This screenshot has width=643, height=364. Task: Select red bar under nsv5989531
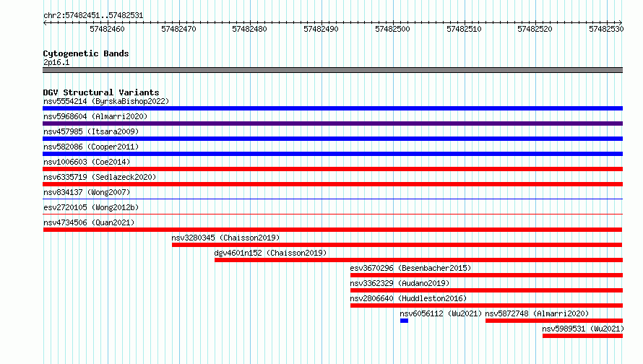coord(583,336)
